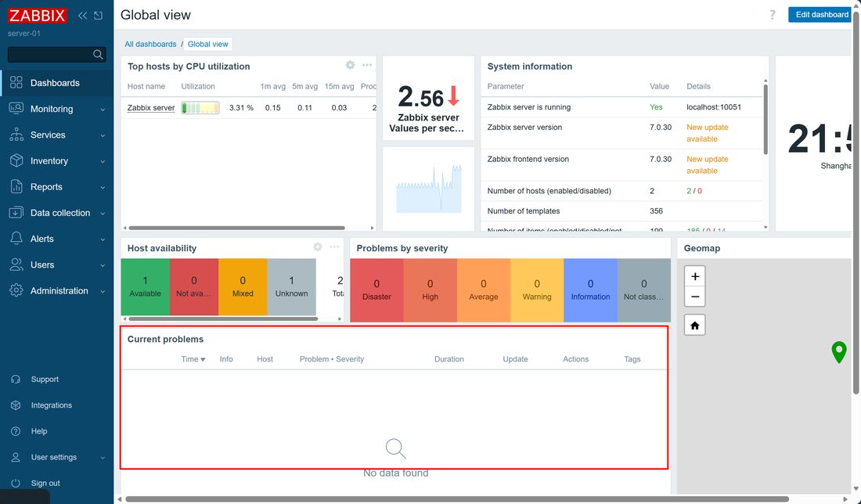
Task: Go to All dashboards breadcrumb link
Action: click(x=150, y=44)
